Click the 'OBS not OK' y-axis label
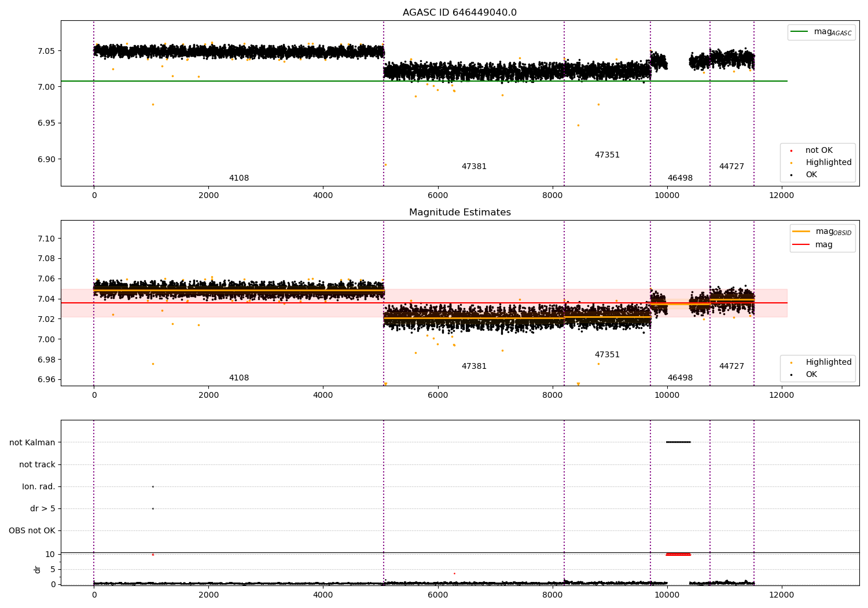Screen dimensions: 868x608 (32, 531)
